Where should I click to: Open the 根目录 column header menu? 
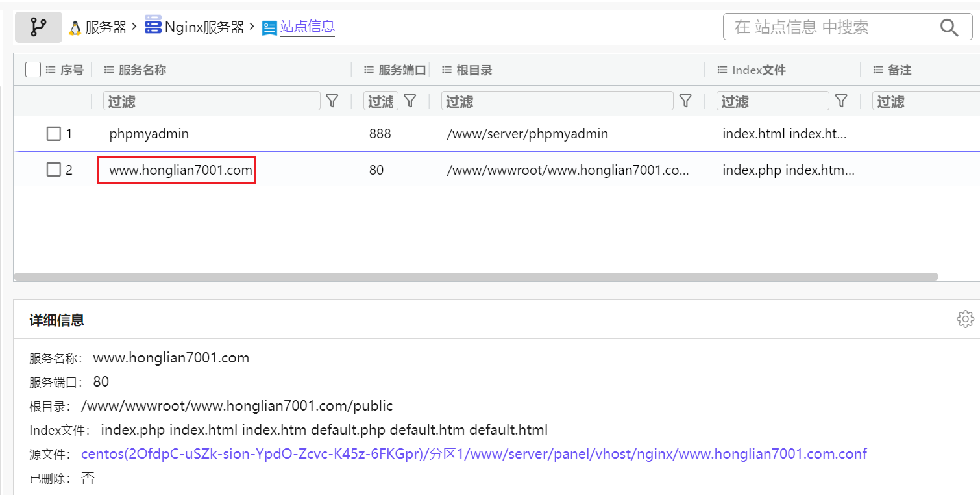[447, 70]
